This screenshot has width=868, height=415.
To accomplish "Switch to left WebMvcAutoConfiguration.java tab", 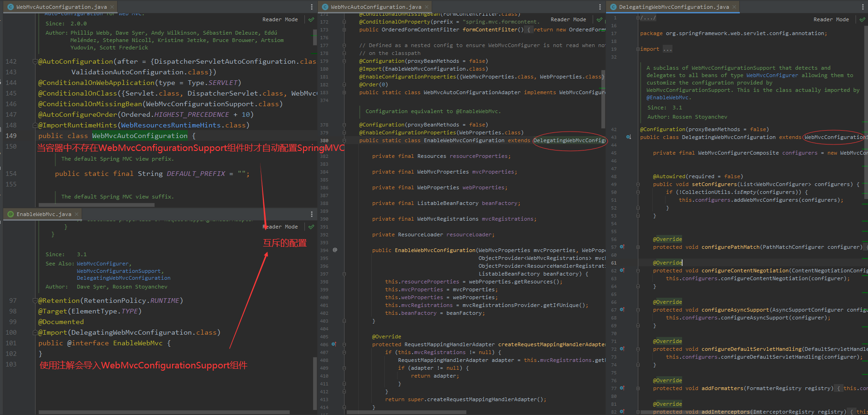I will (x=60, y=7).
